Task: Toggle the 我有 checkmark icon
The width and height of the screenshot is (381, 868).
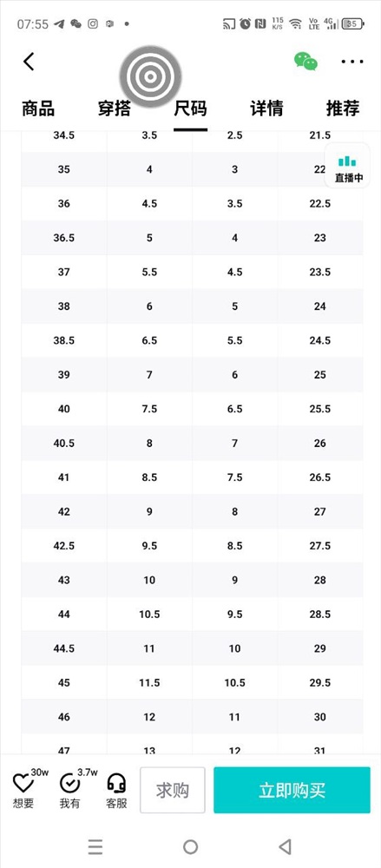Action: point(69,783)
